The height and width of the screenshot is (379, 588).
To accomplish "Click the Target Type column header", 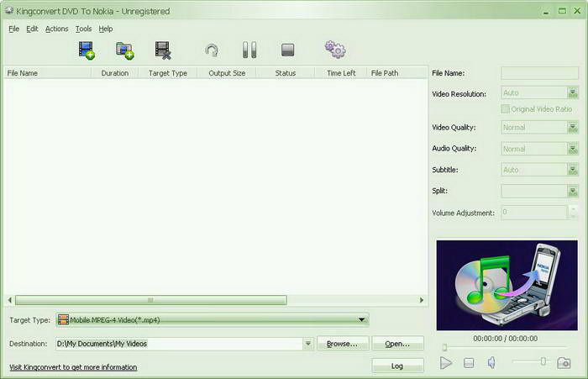I will click(168, 73).
